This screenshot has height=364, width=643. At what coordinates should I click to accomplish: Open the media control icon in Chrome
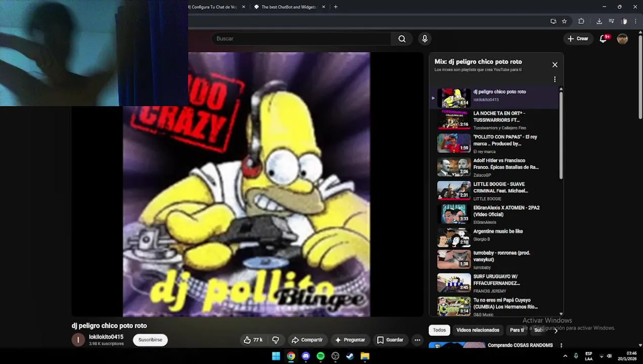[611, 21]
